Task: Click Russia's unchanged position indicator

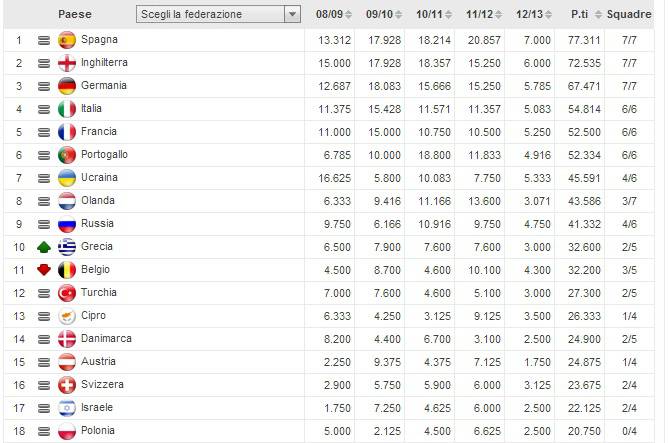Action: [x=44, y=224]
